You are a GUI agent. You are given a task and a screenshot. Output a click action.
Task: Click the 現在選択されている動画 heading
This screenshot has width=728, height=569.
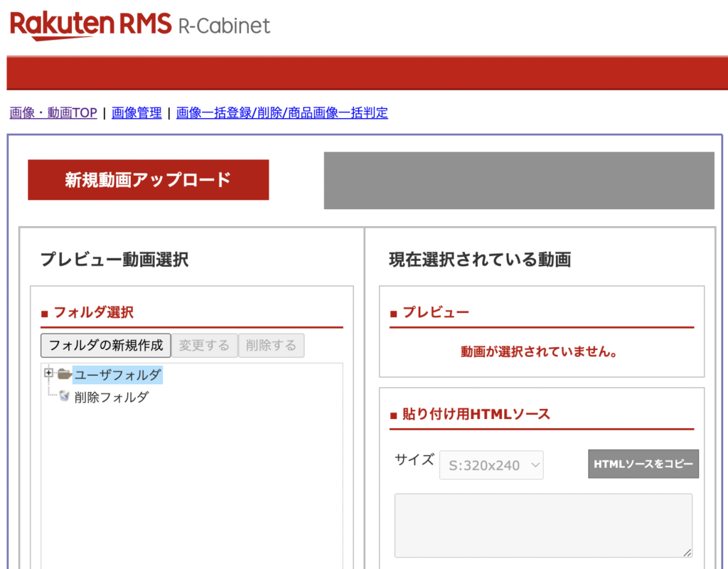[480, 259]
